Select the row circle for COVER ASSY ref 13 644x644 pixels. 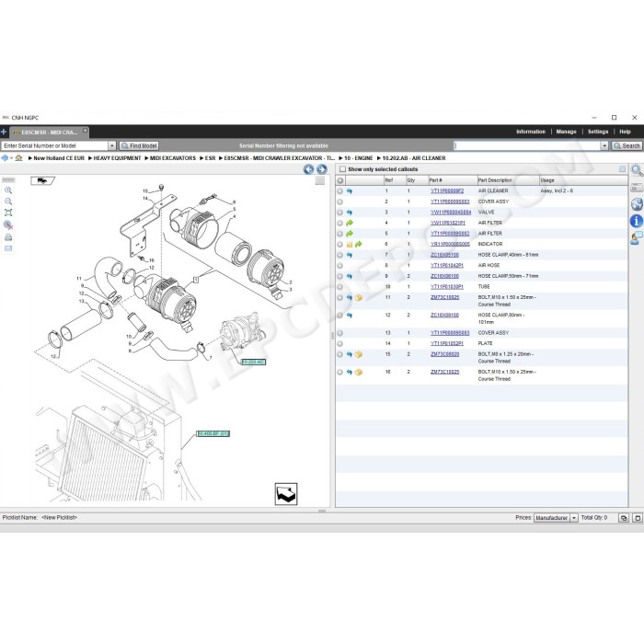coord(340,333)
